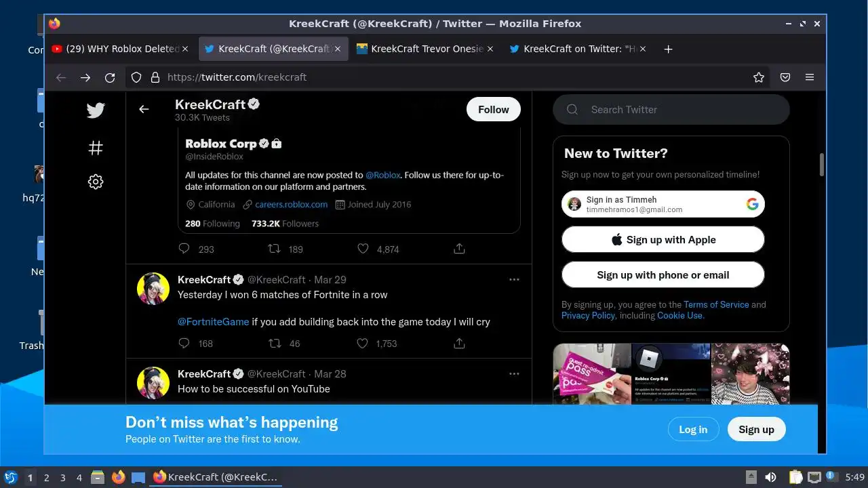Reload the page in Firefox

click(110, 77)
